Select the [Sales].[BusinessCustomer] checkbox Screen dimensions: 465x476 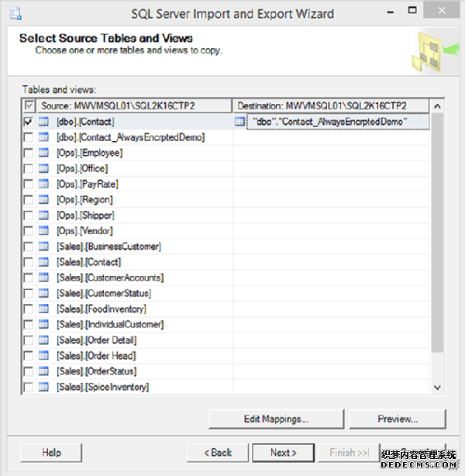tap(28, 247)
